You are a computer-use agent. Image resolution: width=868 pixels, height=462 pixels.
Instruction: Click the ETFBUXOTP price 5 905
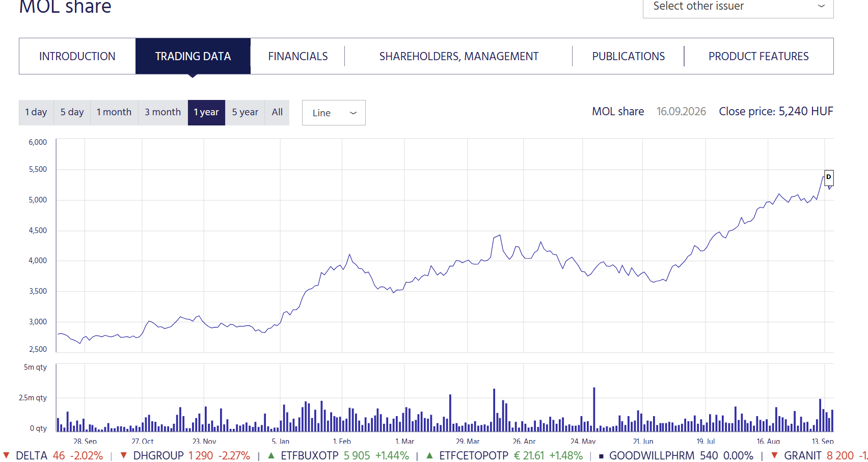(x=357, y=455)
